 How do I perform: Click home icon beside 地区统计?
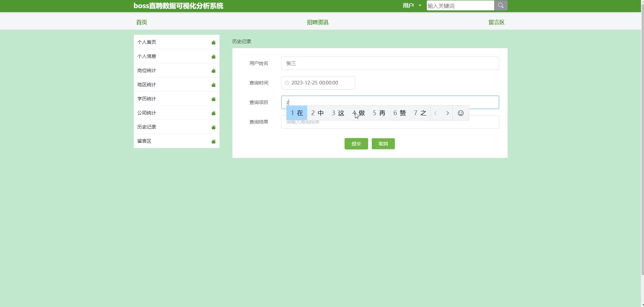(213, 85)
